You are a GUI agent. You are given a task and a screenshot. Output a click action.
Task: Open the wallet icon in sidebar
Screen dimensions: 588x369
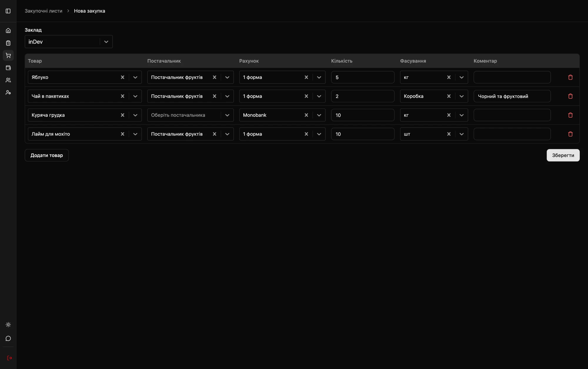tap(8, 68)
